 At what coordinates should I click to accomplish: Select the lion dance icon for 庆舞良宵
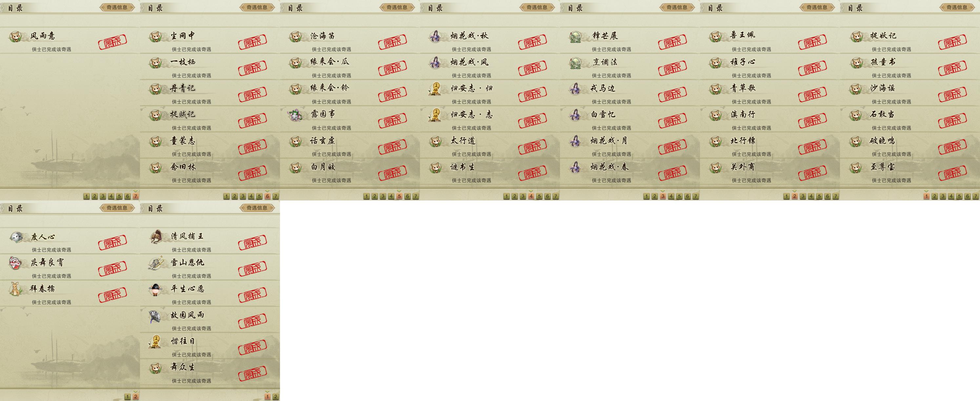point(16,263)
